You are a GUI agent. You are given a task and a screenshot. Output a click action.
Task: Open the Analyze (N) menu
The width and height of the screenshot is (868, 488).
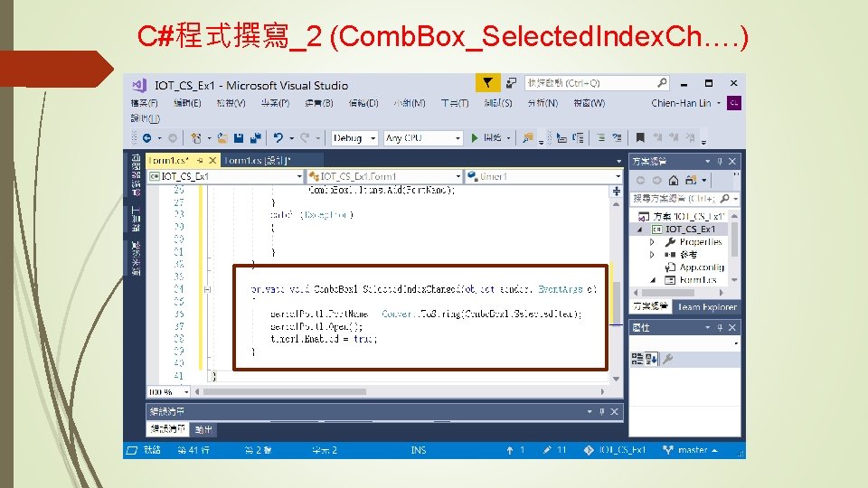pyautogui.click(x=542, y=103)
